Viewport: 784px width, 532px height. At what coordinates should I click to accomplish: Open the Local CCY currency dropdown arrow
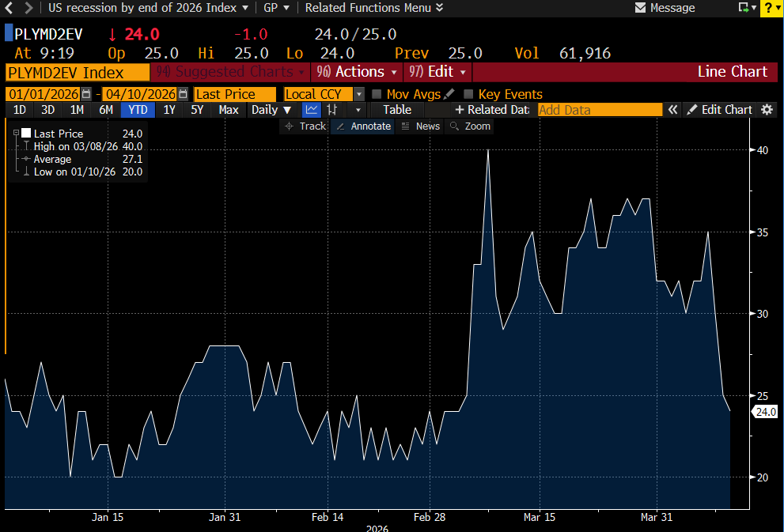point(359,94)
